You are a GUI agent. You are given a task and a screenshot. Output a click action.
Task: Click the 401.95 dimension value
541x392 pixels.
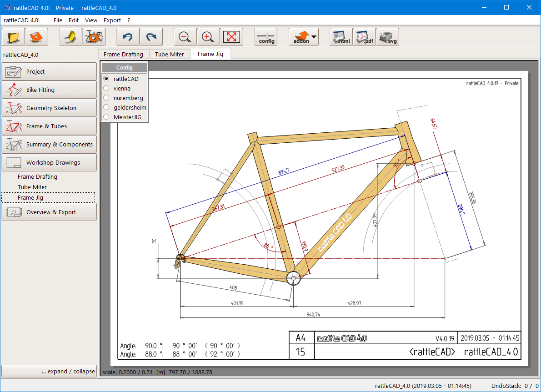point(237,303)
